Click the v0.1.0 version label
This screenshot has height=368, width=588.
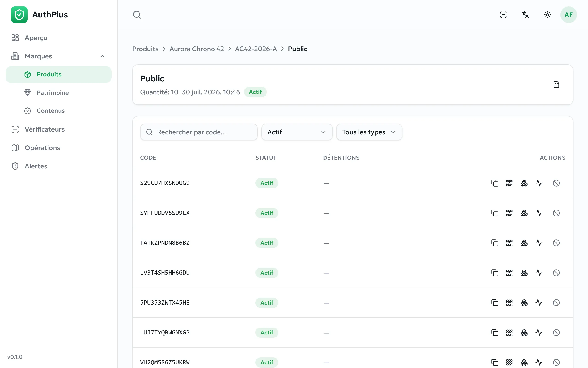[x=14, y=357]
